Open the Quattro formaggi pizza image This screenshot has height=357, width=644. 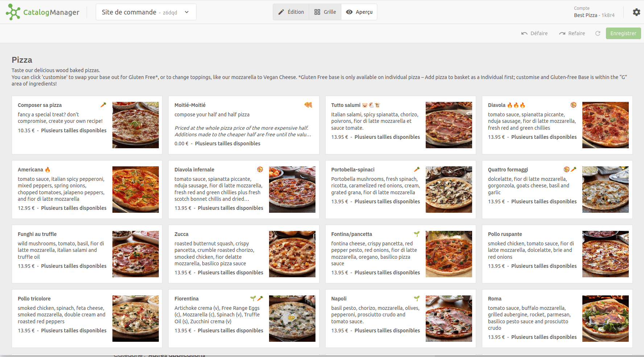(x=606, y=190)
